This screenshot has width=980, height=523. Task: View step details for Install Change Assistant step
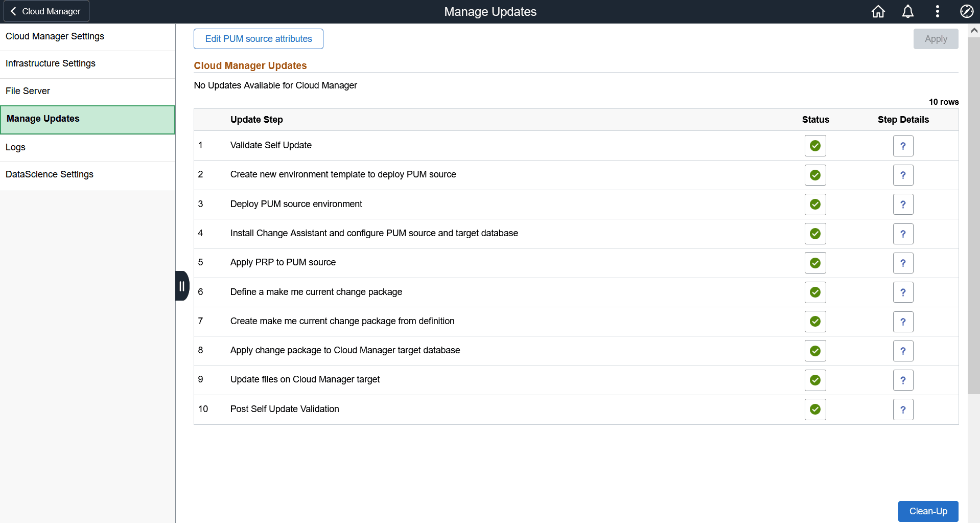pos(902,234)
